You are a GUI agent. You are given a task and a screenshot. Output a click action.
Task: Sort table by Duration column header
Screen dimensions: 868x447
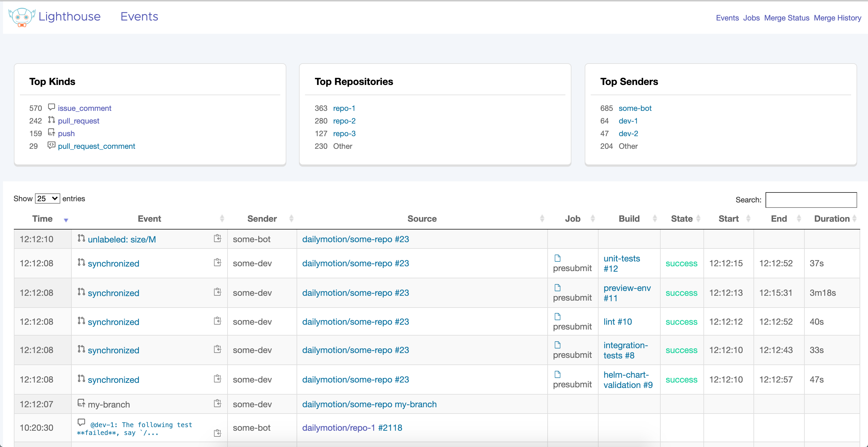click(831, 219)
